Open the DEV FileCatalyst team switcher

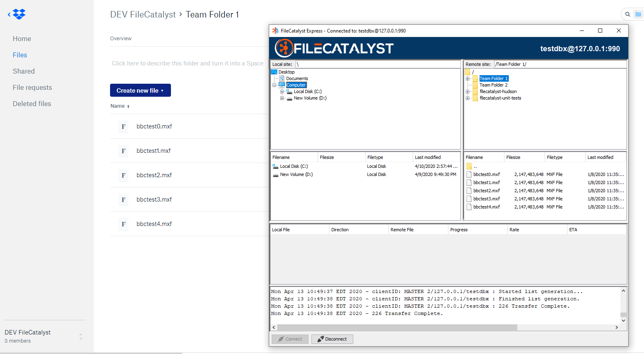tap(80, 336)
